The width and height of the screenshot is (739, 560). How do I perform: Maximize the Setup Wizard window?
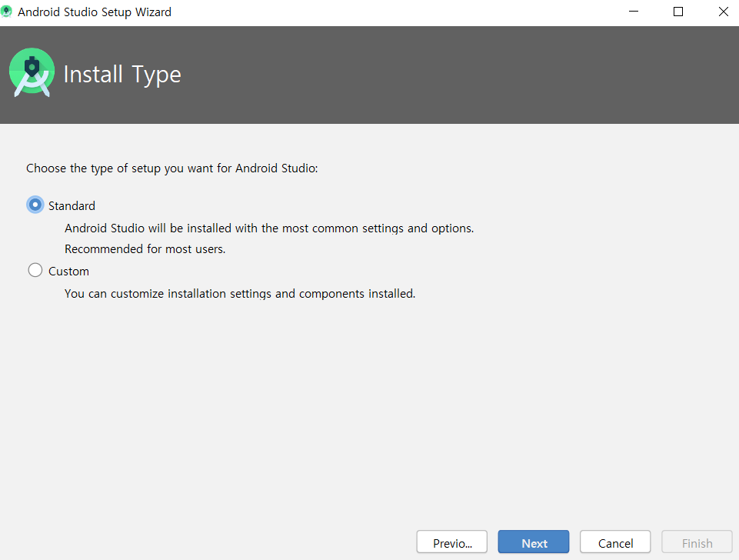(678, 12)
